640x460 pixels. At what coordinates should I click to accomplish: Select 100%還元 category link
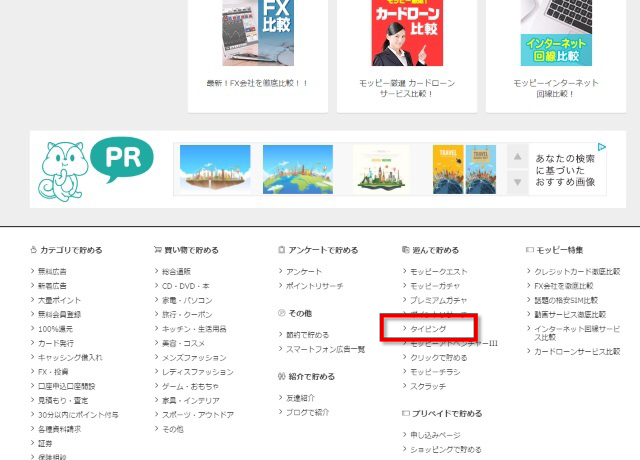pos(59,328)
